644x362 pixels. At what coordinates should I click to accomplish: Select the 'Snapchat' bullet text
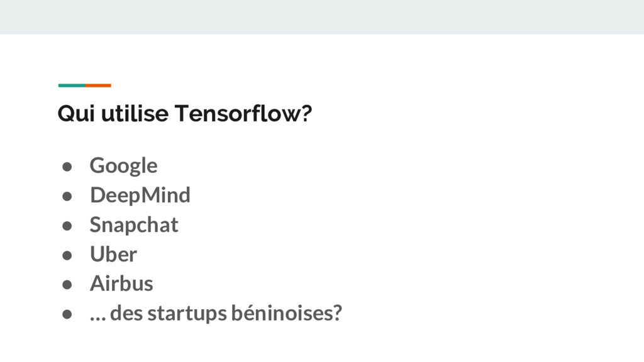tap(134, 224)
